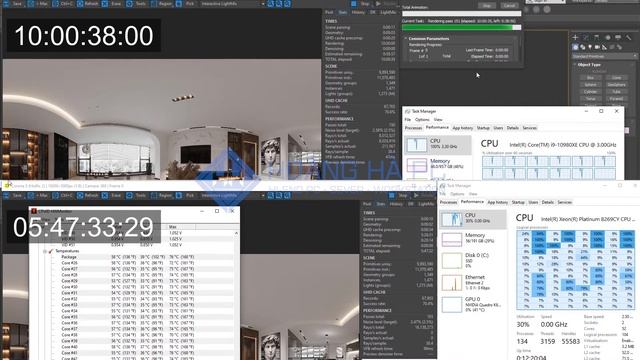This screenshot has height=360, width=640.
Task: Select the Systems category icon
Action: (619, 47)
